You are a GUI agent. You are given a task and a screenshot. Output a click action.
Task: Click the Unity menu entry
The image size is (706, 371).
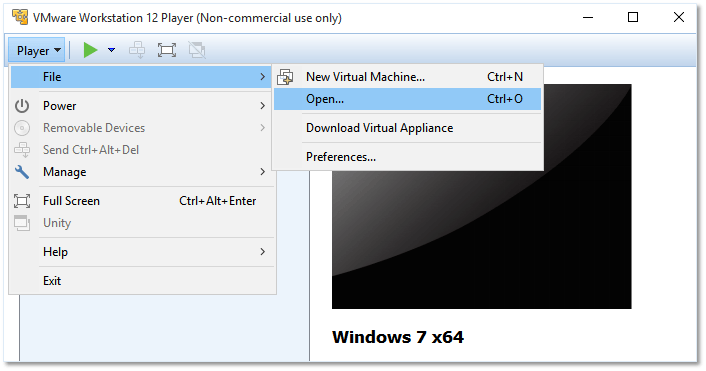point(141,223)
